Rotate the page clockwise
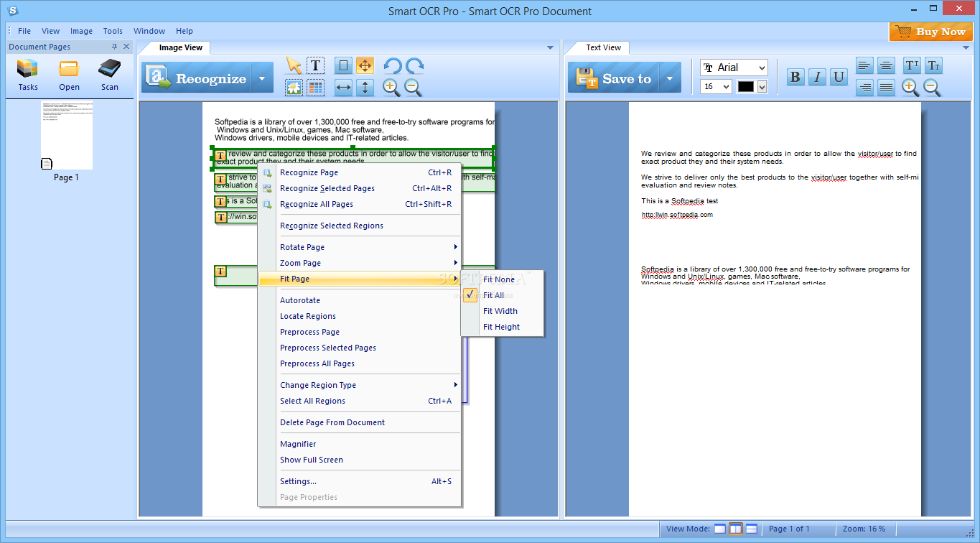This screenshot has width=980, height=543. click(x=414, y=66)
